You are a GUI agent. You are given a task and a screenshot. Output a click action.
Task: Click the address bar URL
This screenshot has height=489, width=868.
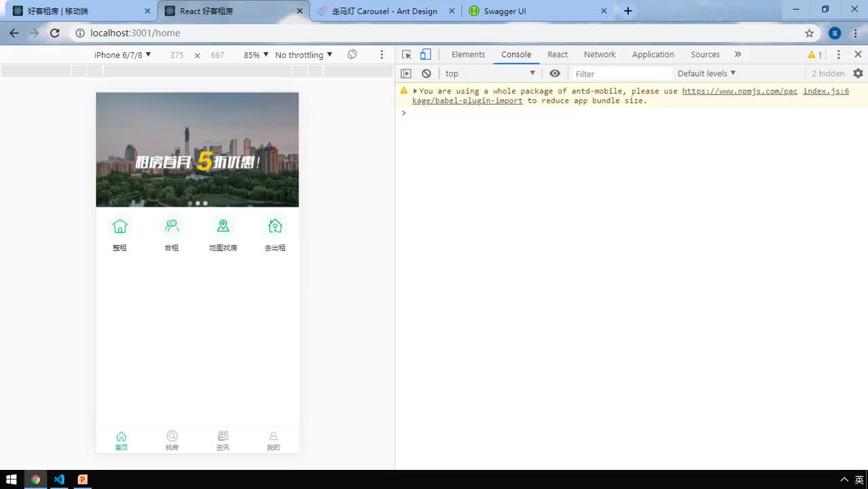[135, 33]
